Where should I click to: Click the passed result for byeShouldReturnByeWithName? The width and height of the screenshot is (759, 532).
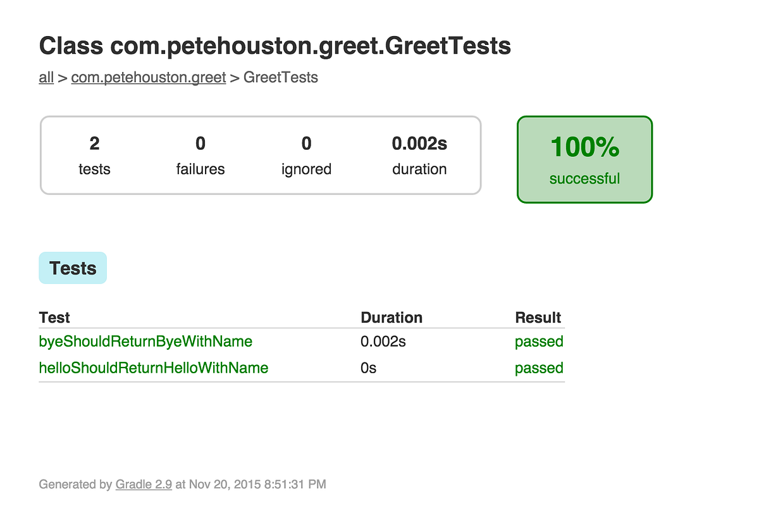[x=539, y=342]
